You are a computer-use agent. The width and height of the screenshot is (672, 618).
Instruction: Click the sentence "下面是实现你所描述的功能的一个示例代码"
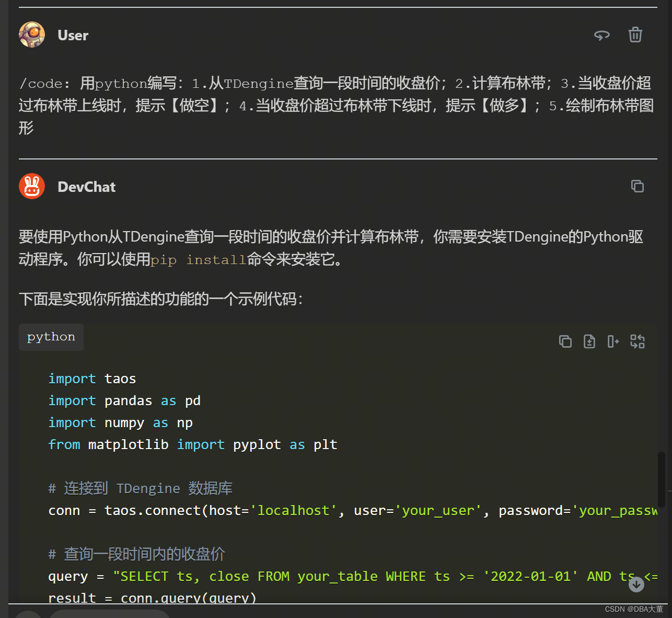tap(161, 299)
